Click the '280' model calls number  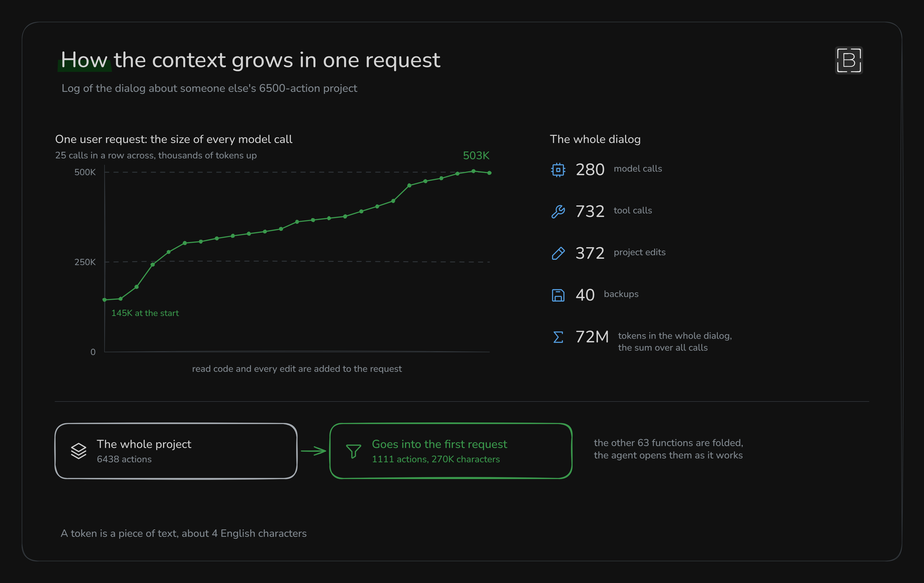[x=590, y=170]
